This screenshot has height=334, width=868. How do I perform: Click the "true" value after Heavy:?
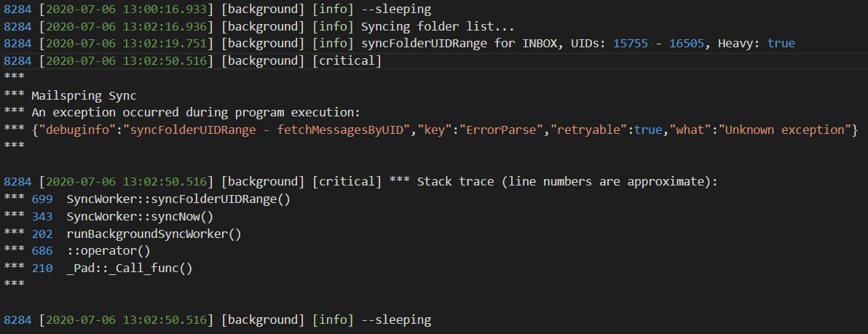click(781, 43)
